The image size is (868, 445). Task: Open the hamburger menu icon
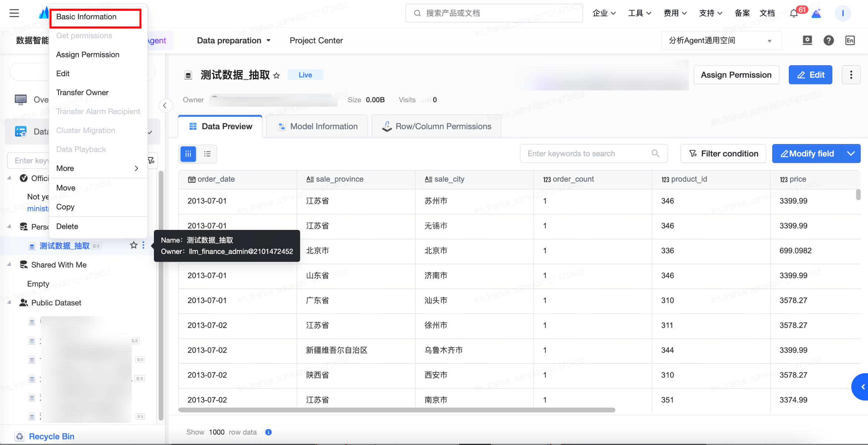coord(14,13)
